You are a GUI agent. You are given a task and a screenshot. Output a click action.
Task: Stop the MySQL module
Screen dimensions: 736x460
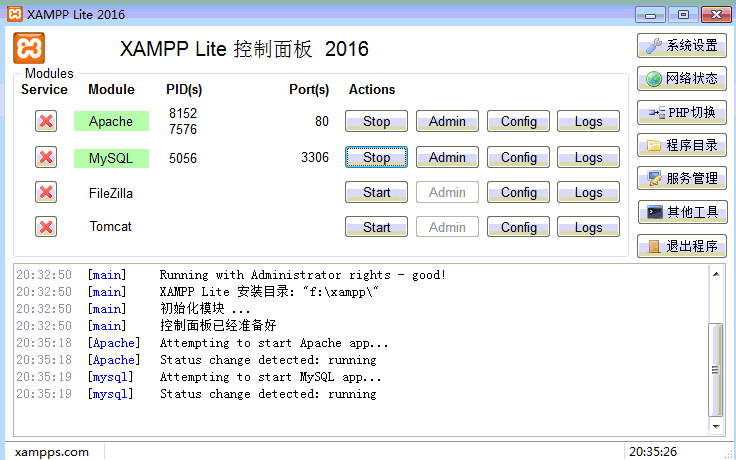[x=376, y=157]
